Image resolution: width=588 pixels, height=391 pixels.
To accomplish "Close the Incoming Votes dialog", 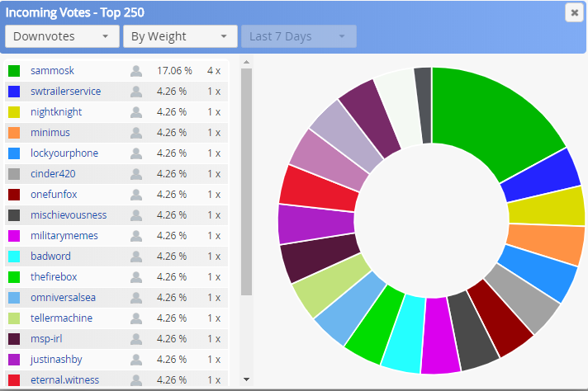I will click(x=574, y=12).
